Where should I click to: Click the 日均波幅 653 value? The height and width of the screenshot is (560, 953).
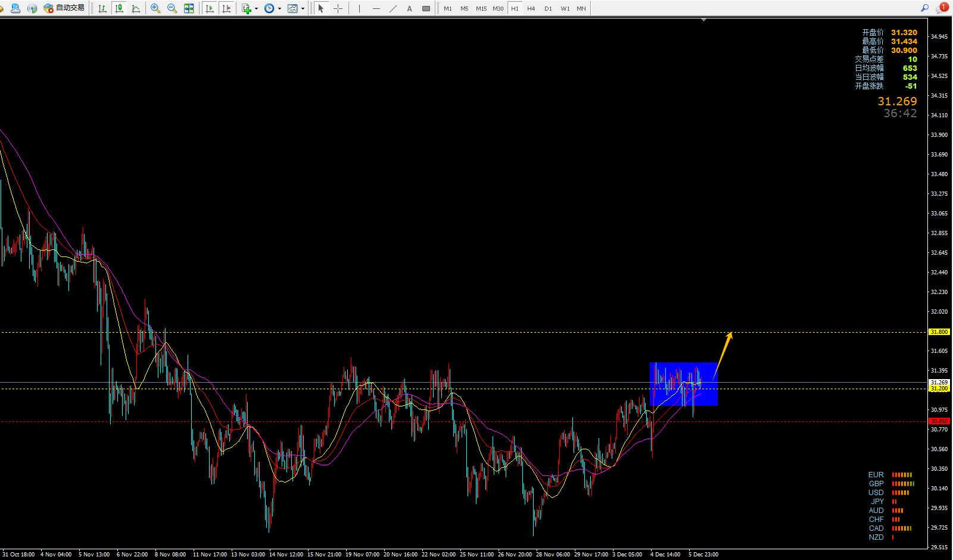point(910,68)
